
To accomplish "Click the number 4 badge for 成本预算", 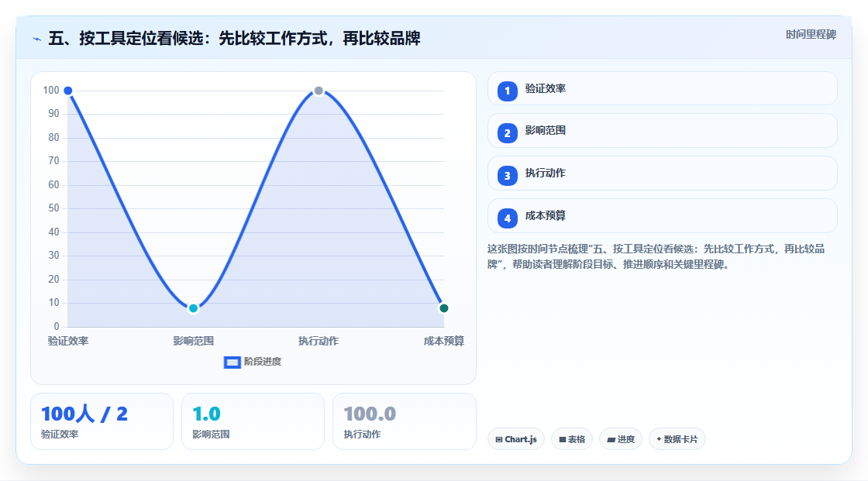I will 507,218.
